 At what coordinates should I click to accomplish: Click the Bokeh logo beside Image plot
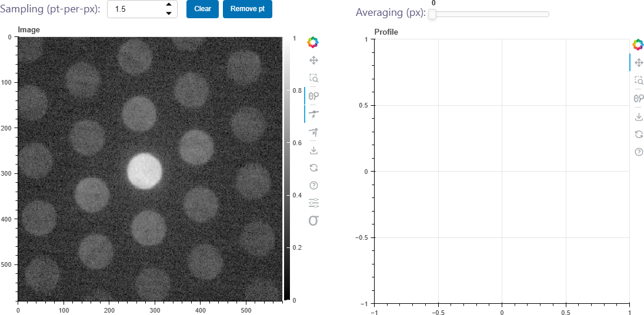point(313,42)
